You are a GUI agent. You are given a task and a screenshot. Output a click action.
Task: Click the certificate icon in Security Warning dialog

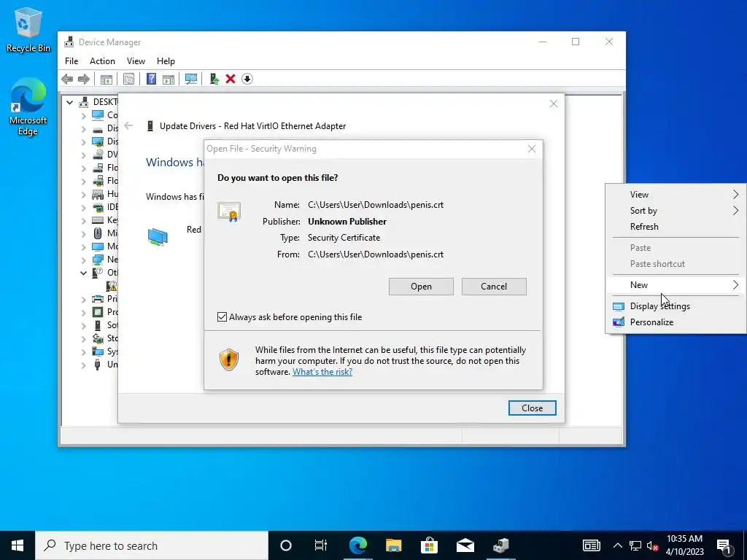(228, 212)
